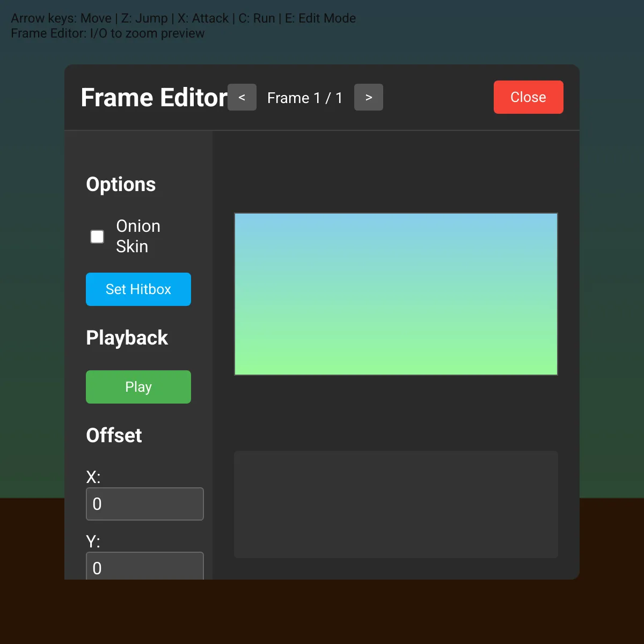Start animation with the Play button
The width and height of the screenshot is (644, 644).
point(138,387)
